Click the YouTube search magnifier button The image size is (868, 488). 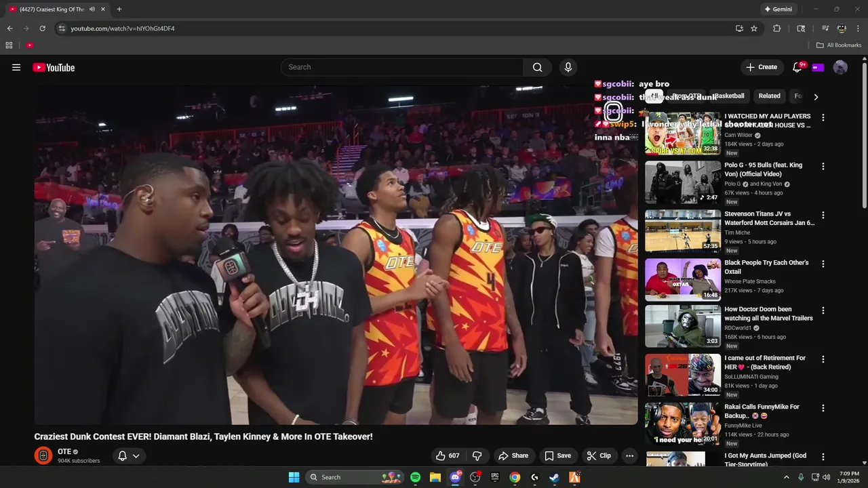(538, 67)
